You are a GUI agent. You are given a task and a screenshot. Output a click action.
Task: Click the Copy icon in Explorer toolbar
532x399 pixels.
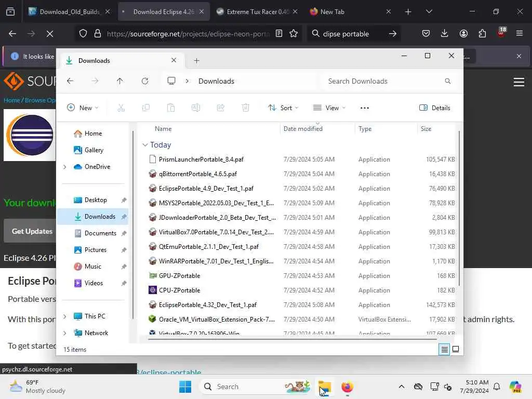point(146,108)
